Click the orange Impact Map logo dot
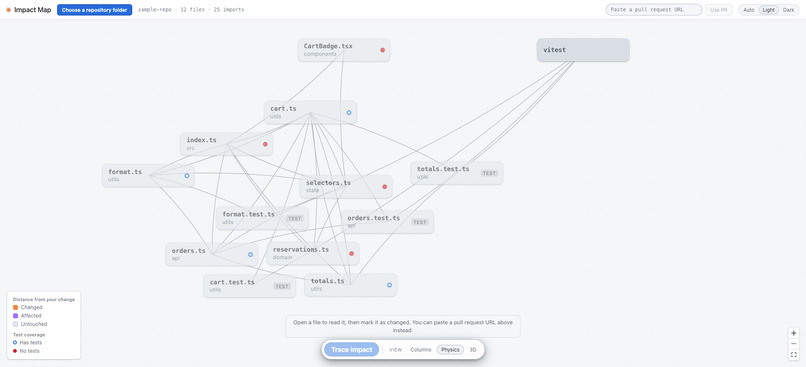This screenshot has width=806, height=367. 8,10
